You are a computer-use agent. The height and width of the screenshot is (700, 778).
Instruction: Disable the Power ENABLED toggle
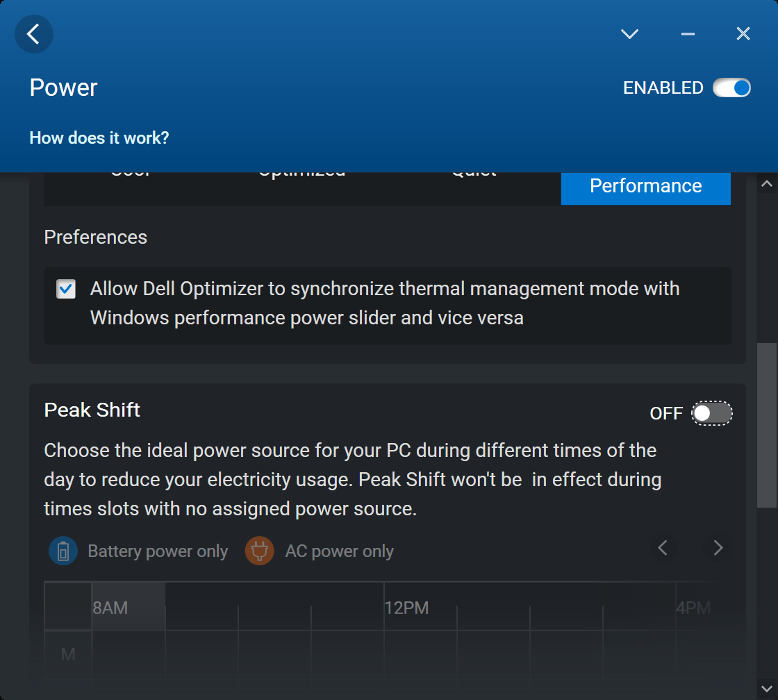(732, 88)
